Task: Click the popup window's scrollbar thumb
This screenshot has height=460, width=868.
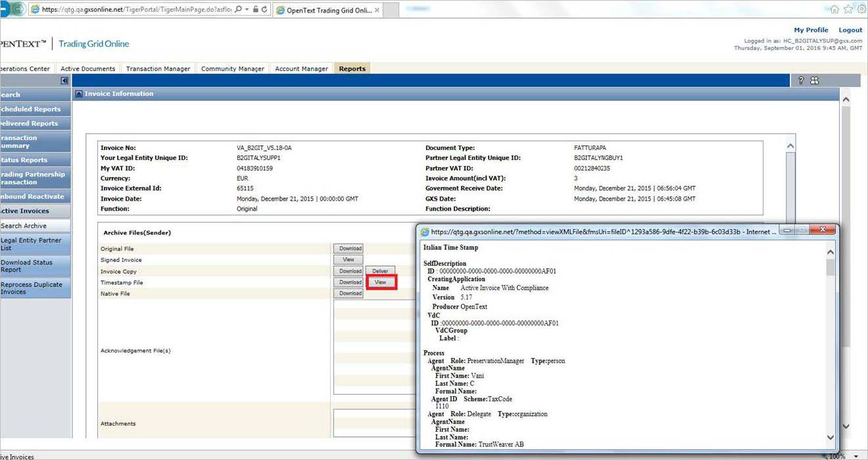Action: click(x=831, y=267)
